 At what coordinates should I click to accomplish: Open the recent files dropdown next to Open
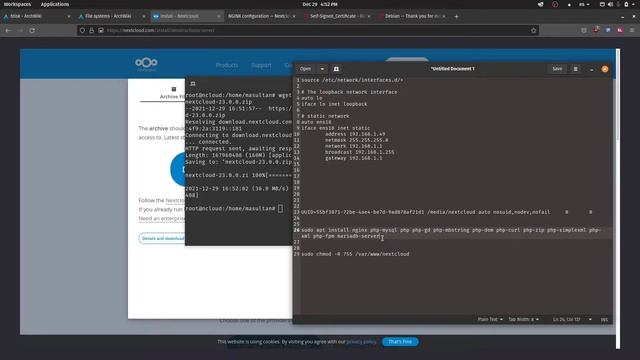[x=322, y=69]
